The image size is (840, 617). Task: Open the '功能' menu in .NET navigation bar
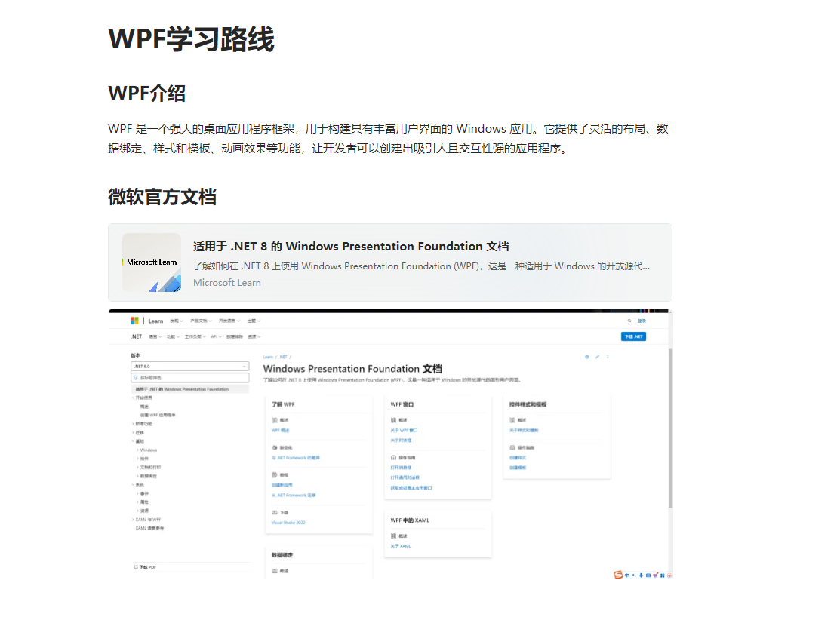(x=173, y=336)
